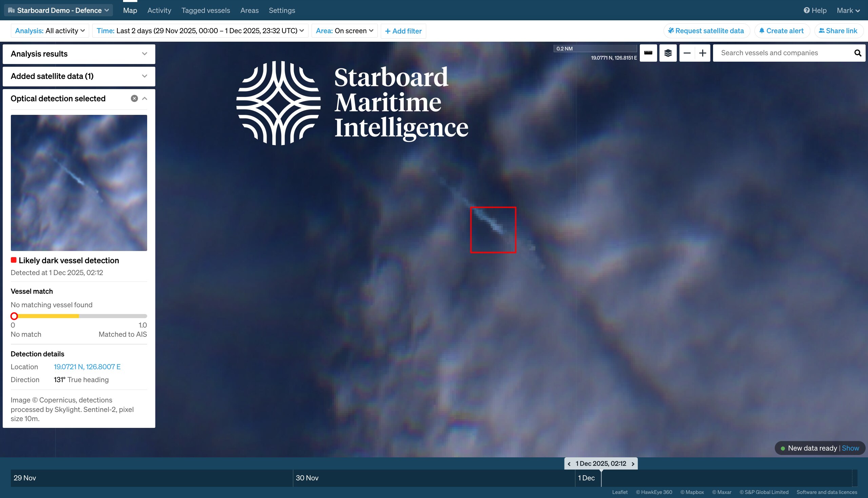Open the detection location coordinates link
This screenshot has height=498, width=868.
[x=87, y=367]
